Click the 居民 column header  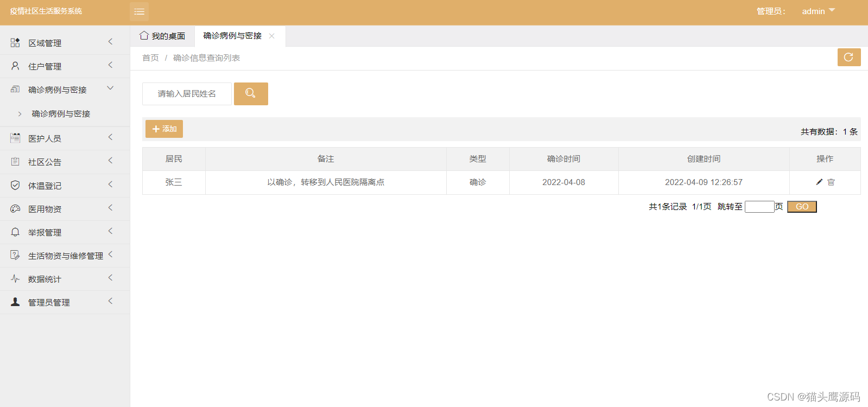tap(174, 159)
